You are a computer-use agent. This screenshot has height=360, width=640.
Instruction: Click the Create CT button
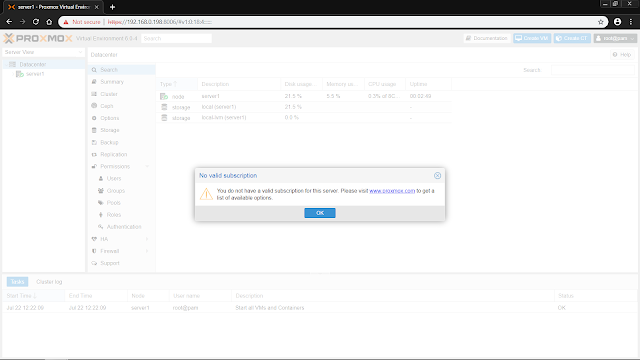[572, 38]
